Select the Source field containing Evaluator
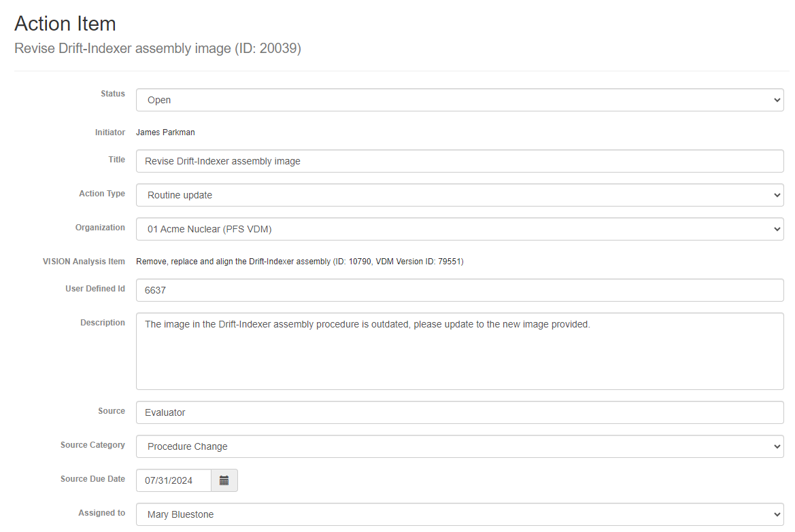This screenshot has height=532, width=795. [x=459, y=412]
